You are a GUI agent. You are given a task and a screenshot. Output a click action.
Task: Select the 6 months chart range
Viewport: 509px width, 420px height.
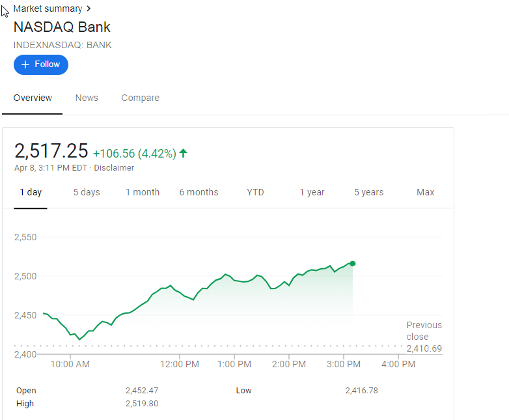click(199, 192)
